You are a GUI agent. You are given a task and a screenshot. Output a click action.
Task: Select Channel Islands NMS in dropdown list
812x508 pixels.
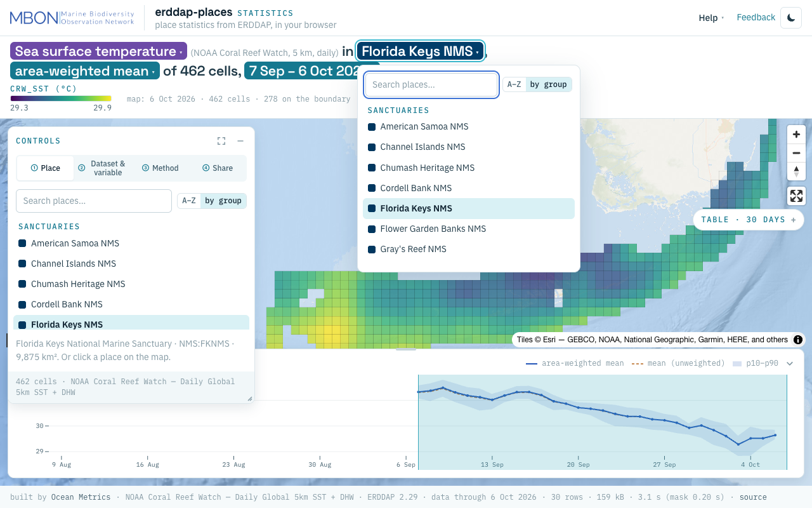tap(469, 147)
